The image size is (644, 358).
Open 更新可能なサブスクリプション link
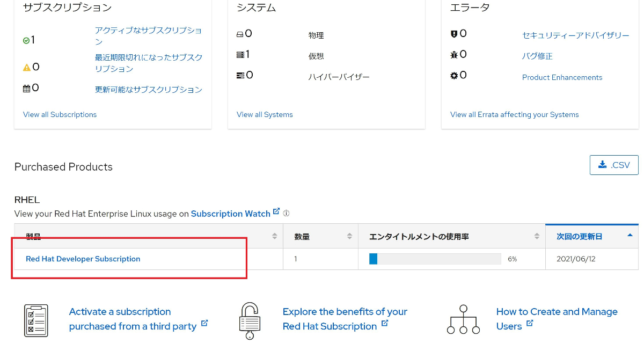[149, 90]
